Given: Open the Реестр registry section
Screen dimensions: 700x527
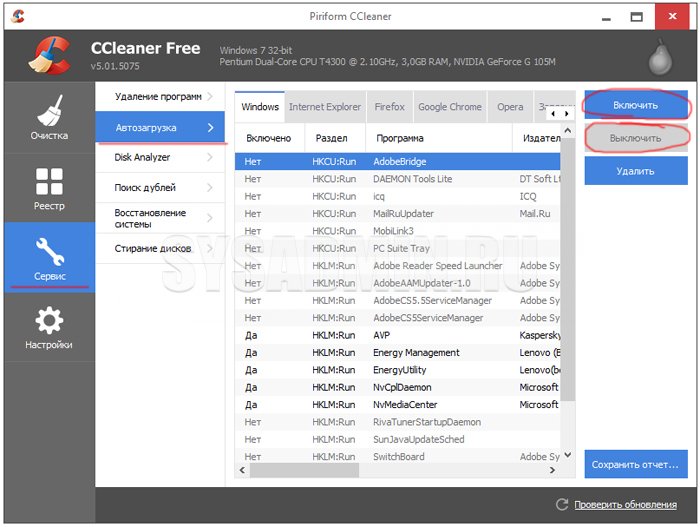Looking at the screenshot, I should (x=48, y=187).
